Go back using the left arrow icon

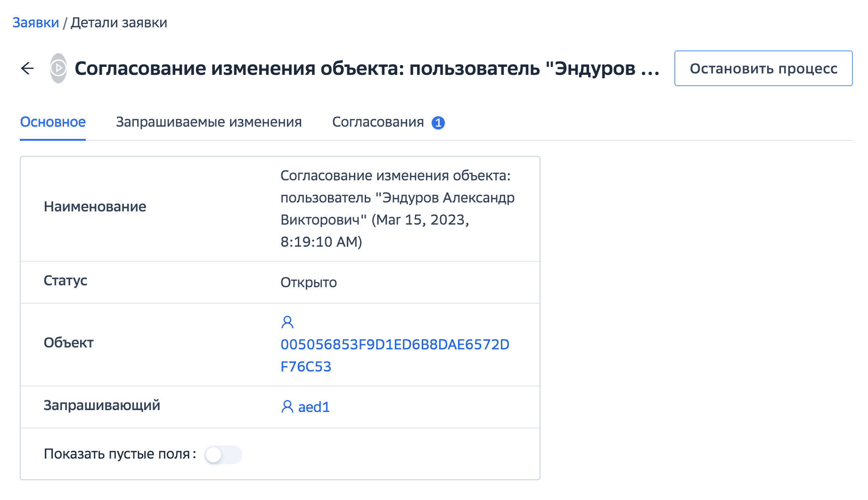coord(28,69)
